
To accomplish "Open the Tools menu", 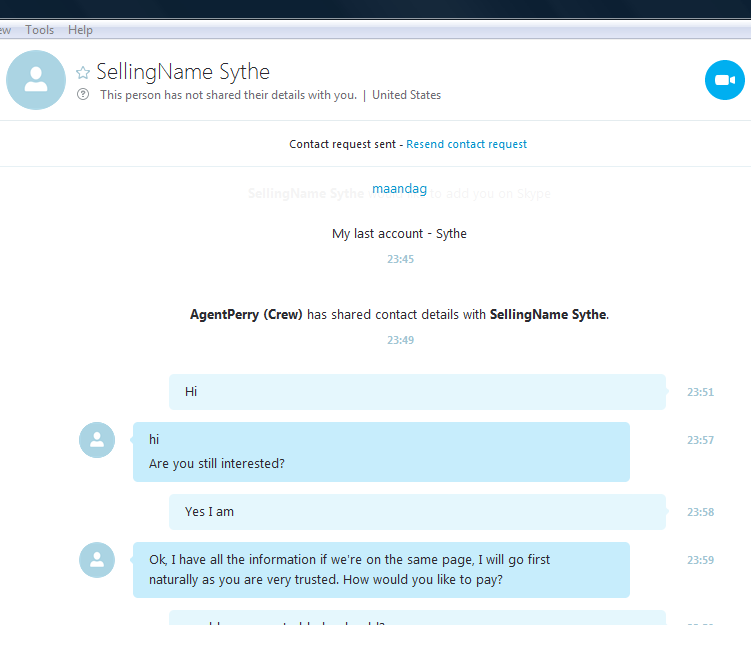I will pos(39,30).
